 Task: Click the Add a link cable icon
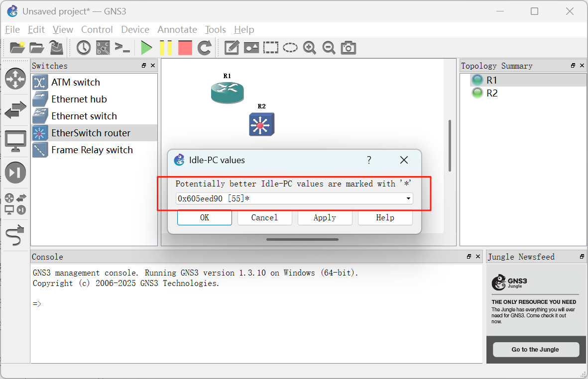[15, 235]
